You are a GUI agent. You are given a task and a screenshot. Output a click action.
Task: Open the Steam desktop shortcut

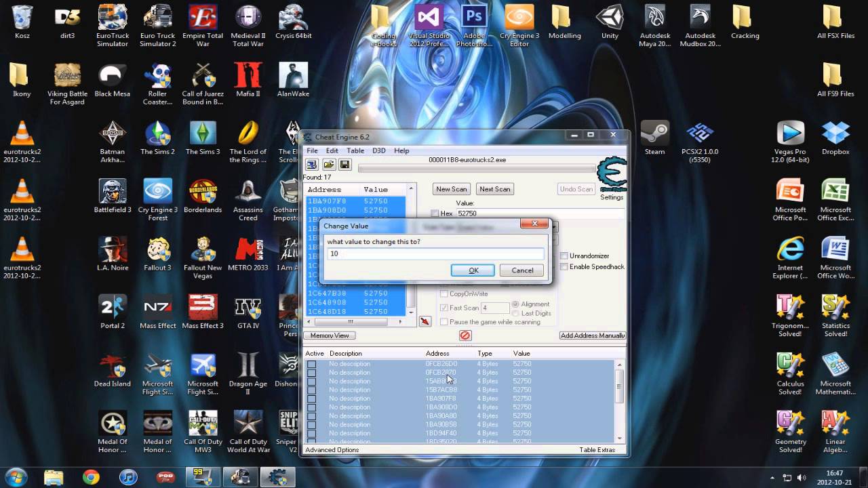pyautogui.click(x=654, y=138)
